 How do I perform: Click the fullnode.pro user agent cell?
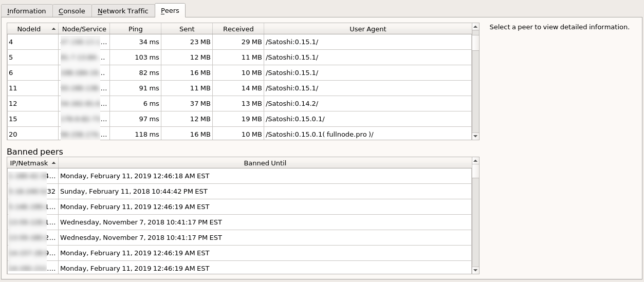click(367, 134)
